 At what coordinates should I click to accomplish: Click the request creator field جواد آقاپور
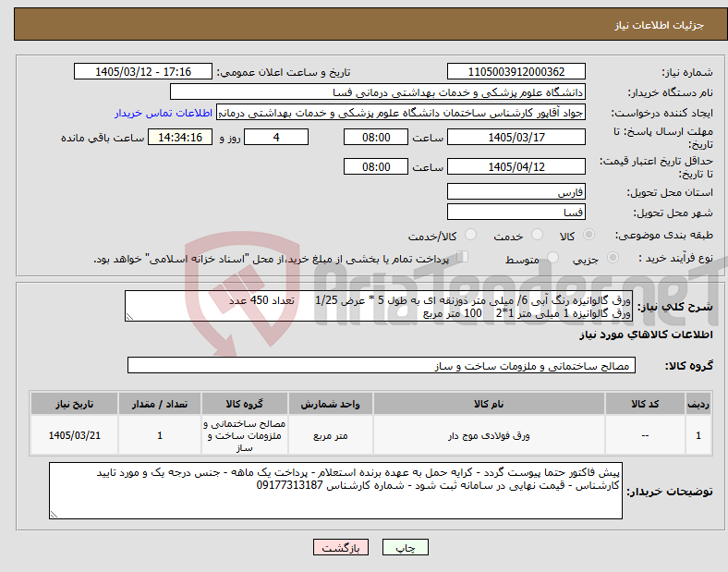(x=401, y=113)
